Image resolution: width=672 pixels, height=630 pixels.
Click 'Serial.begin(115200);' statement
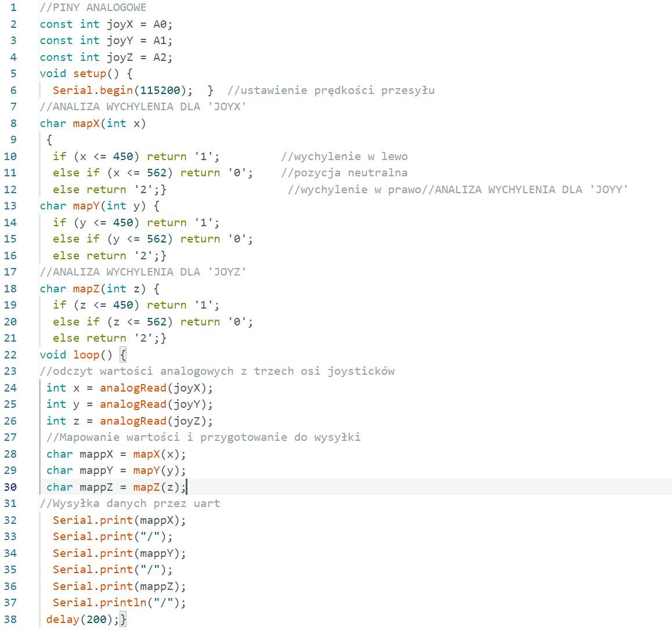tap(122, 90)
